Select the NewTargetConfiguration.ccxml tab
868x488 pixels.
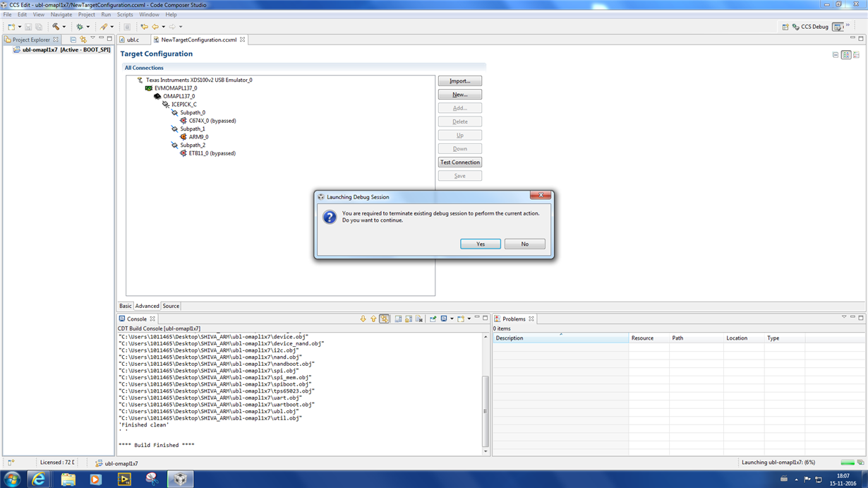tap(198, 40)
